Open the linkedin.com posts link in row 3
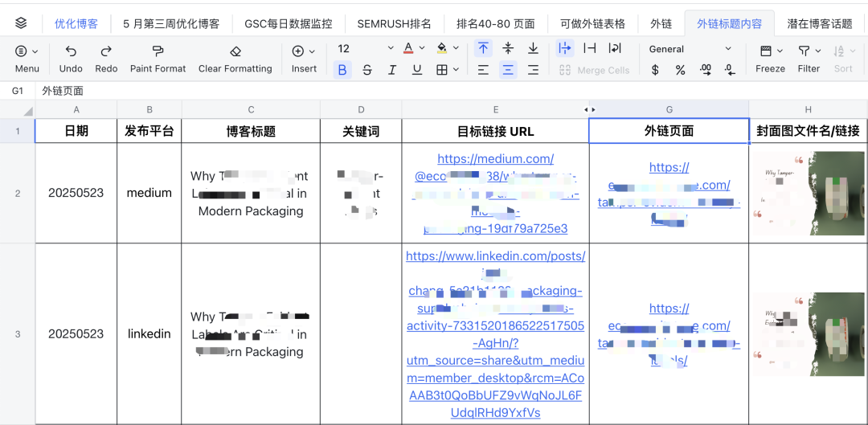 click(x=495, y=334)
